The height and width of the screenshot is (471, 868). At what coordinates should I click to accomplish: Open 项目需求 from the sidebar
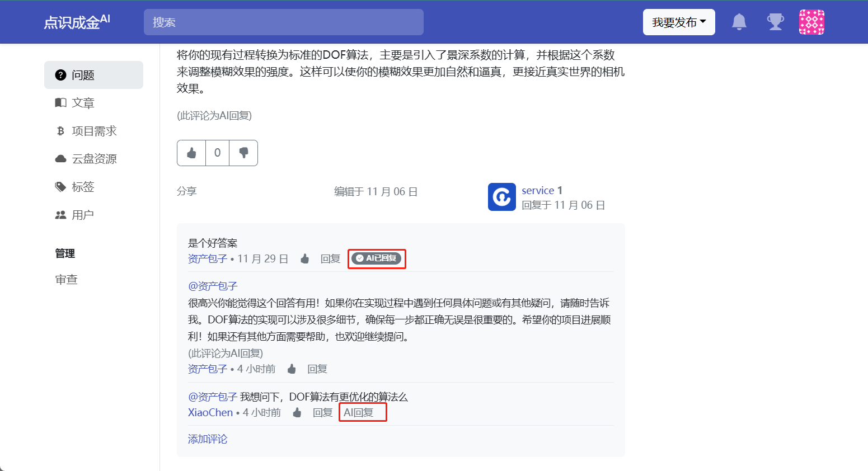[x=94, y=131]
